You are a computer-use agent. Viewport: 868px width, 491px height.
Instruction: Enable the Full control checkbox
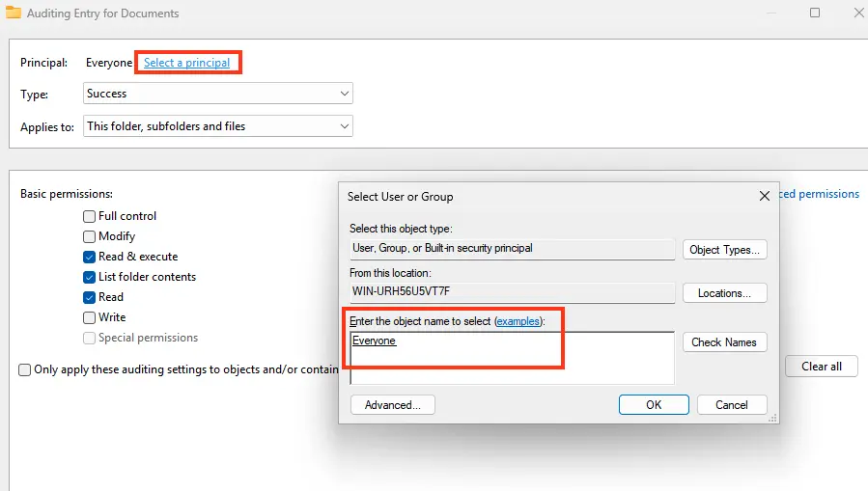point(90,217)
